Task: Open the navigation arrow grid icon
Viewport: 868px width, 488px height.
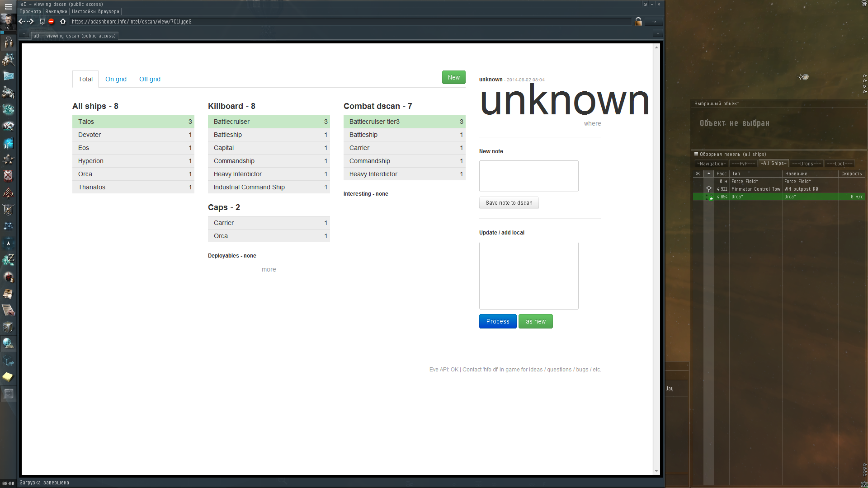Action: pos(8,243)
